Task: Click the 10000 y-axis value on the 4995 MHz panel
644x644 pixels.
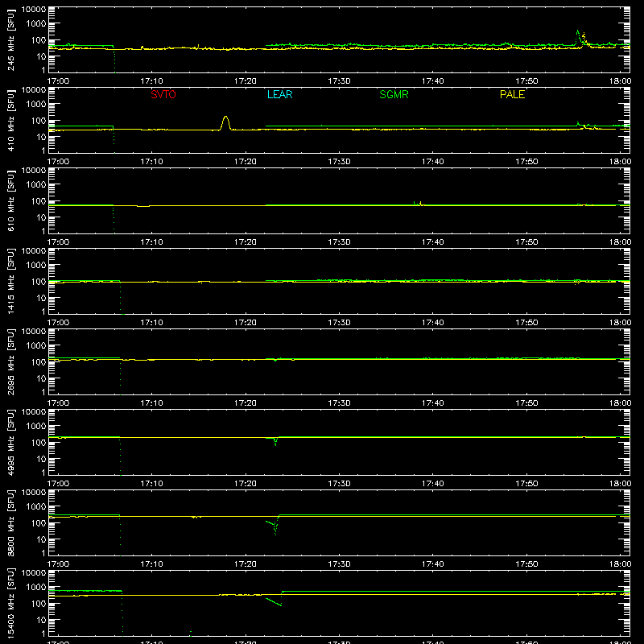Action: (34, 412)
